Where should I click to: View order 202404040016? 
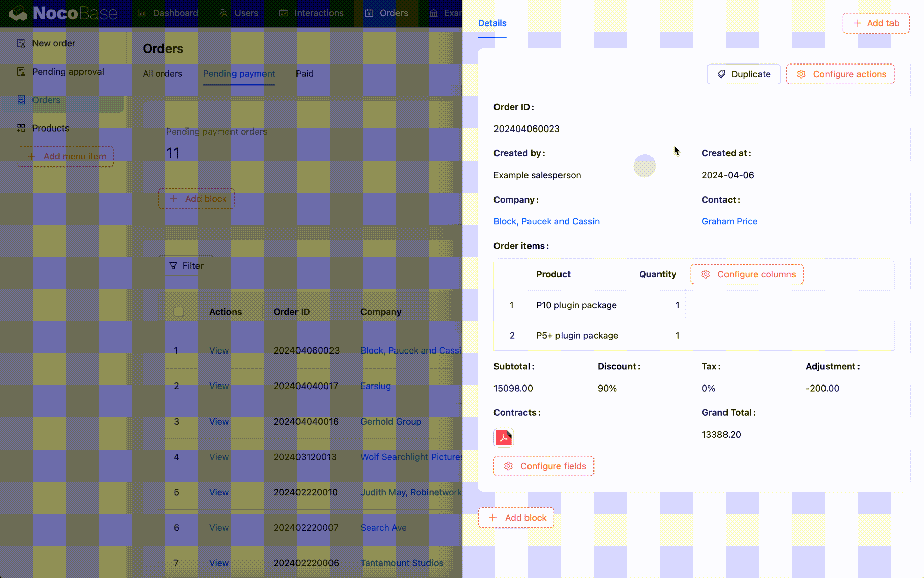[x=219, y=422]
